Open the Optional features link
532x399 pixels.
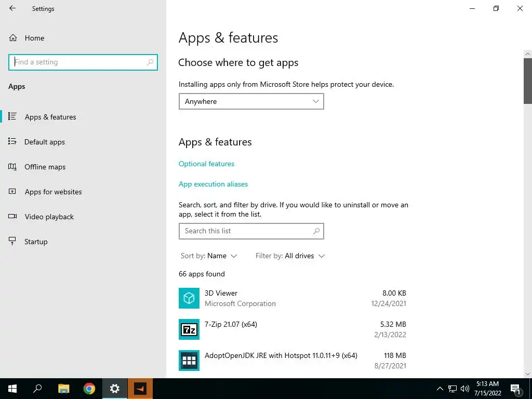[x=206, y=164]
